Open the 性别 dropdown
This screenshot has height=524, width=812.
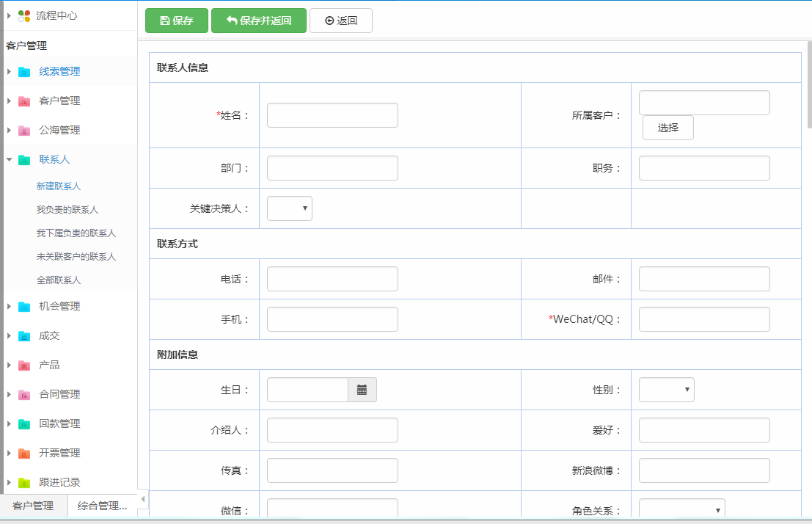tap(666, 390)
